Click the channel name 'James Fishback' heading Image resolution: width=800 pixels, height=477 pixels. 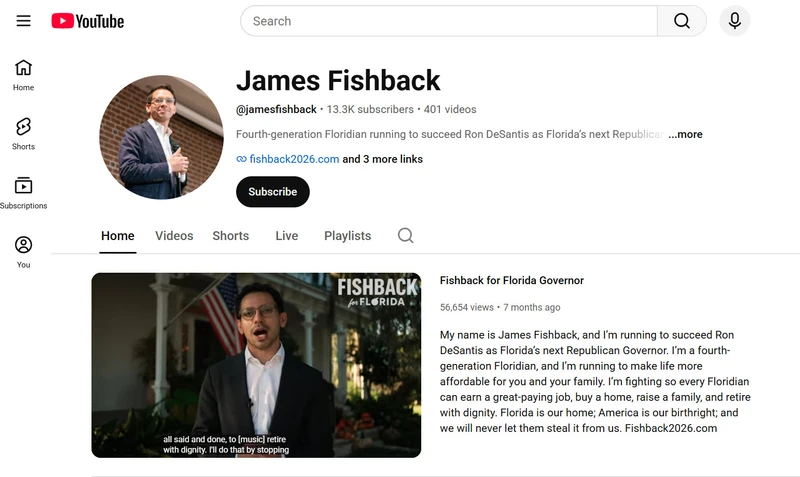pyautogui.click(x=338, y=81)
